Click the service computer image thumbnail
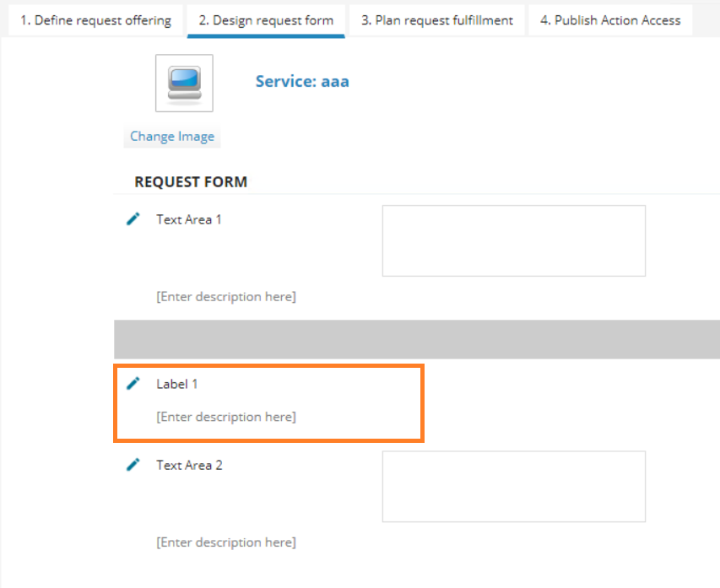The height and width of the screenshot is (588, 720). tap(184, 84)
